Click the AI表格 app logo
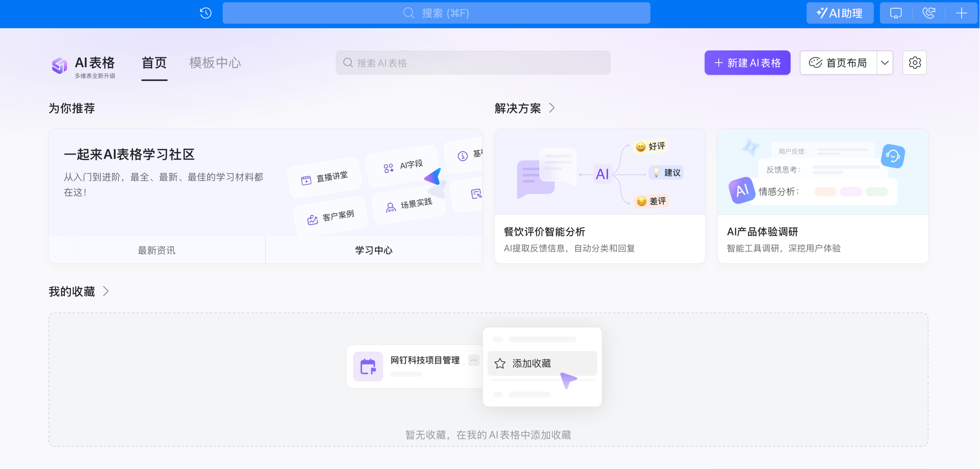Image resolution: width=980 pixels, height=469 pixels. (x=59, y=66)
